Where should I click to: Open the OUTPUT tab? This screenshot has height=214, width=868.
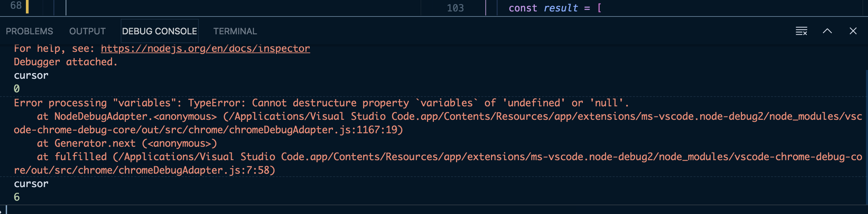point(87,31)
